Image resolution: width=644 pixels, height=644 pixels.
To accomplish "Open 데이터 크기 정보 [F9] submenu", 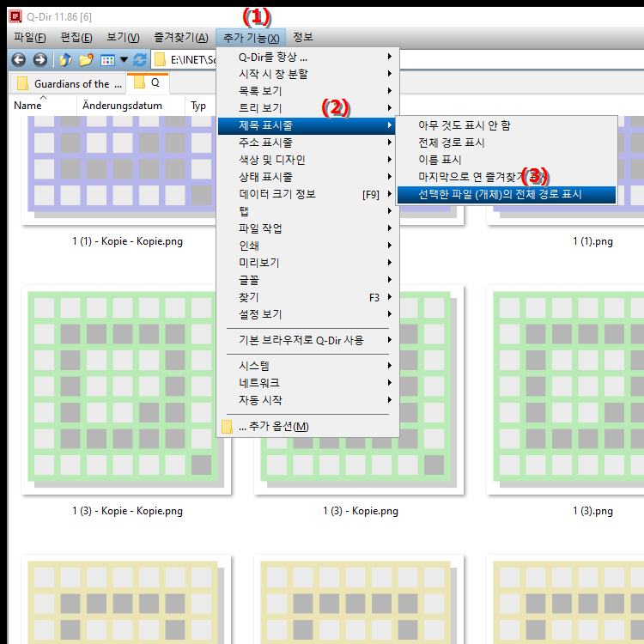I will [x=307, y=194].
